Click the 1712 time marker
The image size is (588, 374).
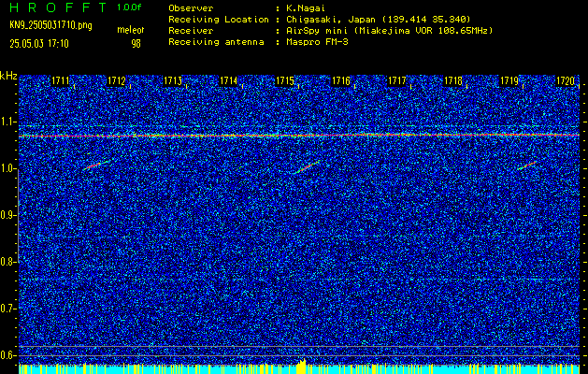coord(116,80)
